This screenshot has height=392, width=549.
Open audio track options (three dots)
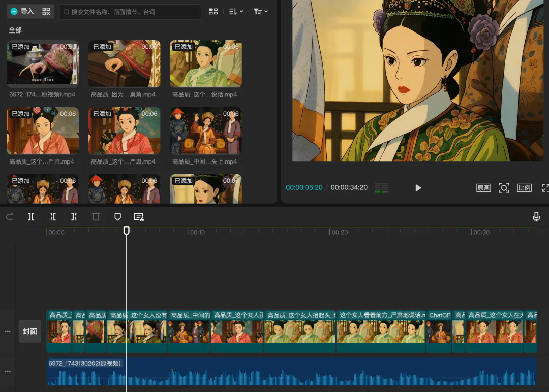[x=8, y=371]
